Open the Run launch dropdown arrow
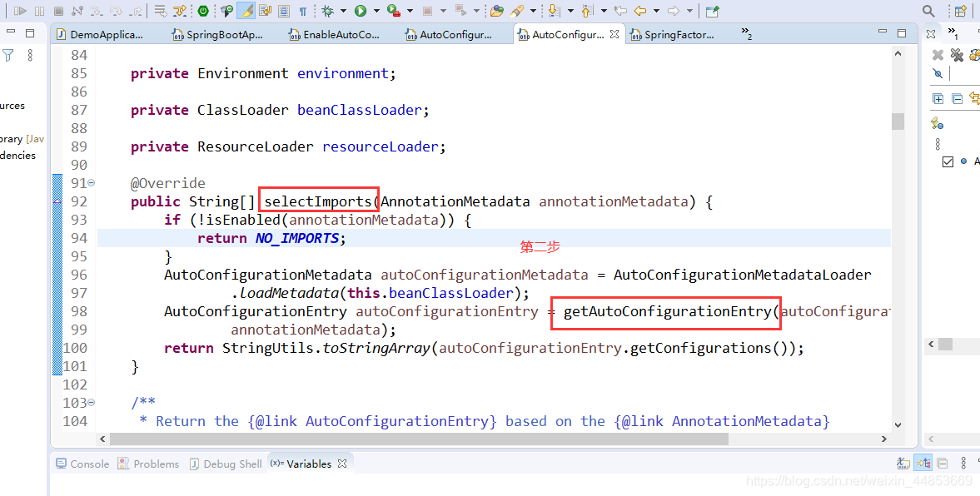This screenshot has width=980, height=496. (x=376, y=12)
